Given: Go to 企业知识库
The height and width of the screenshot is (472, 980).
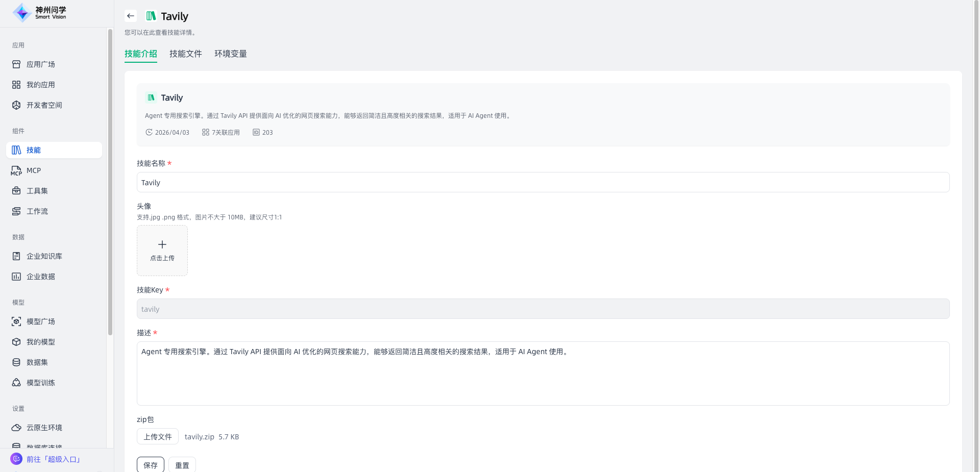Looking at the screenshot, I should [x=54, y=256].
